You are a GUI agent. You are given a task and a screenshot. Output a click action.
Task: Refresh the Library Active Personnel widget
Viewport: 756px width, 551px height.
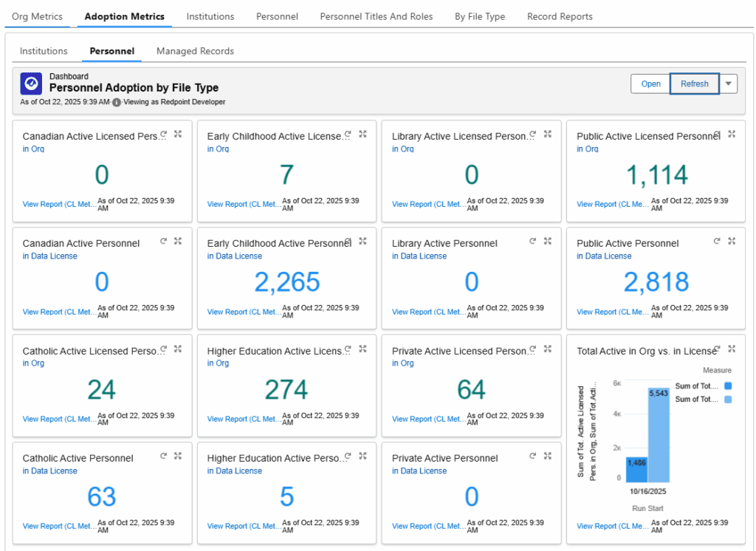pos(532,241)
